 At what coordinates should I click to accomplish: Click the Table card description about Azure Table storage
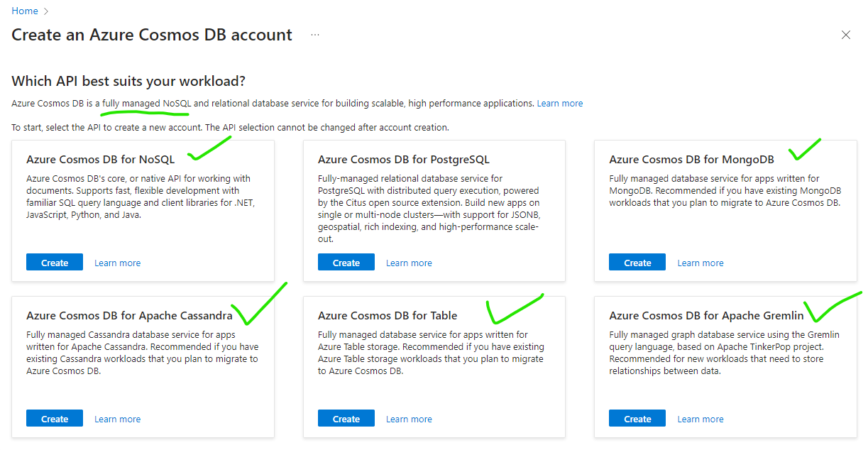pos(431,353)
